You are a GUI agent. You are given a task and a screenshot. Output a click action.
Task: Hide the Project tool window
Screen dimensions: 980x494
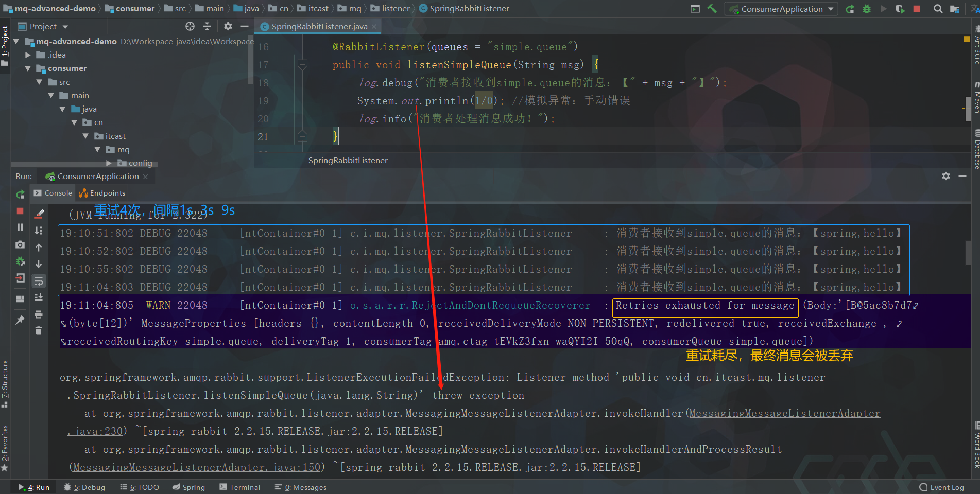coord(245,26)
